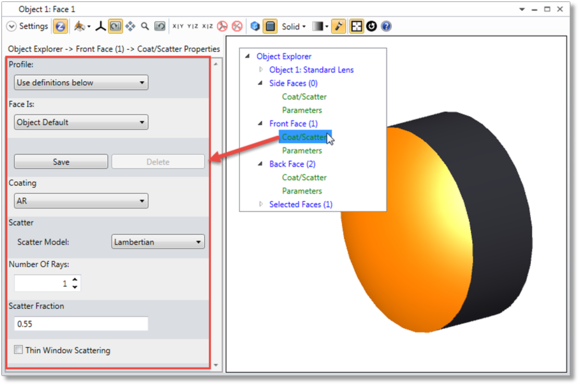Viewport: 580px width, 385px height.
Task: Expand the Settings menu
Action: click(28, 26)
